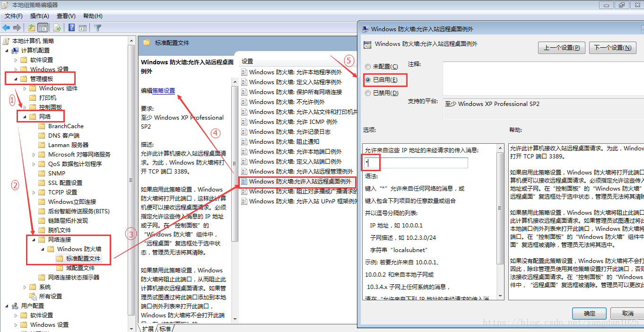644x332 pixels.
Task: Cancel the dialog with 取消
Action: click(627, 314)
